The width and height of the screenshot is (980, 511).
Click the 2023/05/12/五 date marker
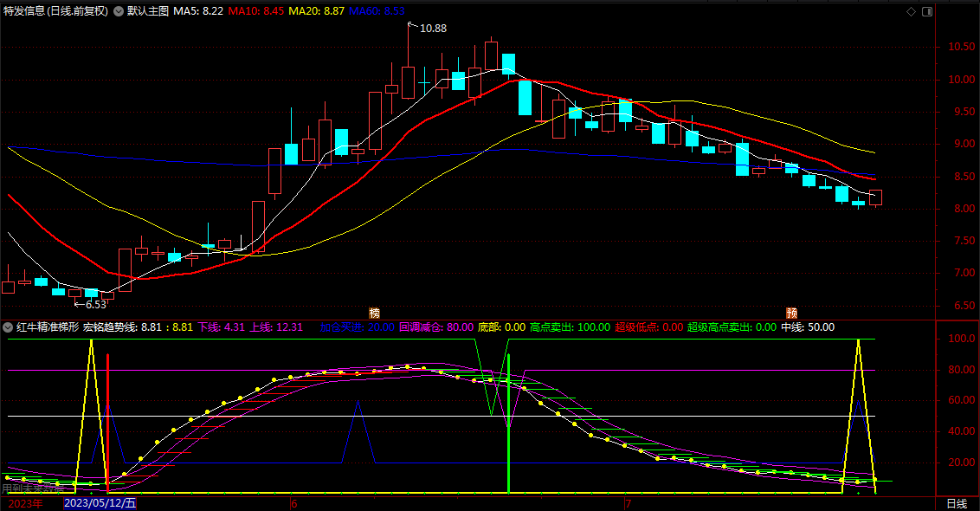click(x=100, y=503)
